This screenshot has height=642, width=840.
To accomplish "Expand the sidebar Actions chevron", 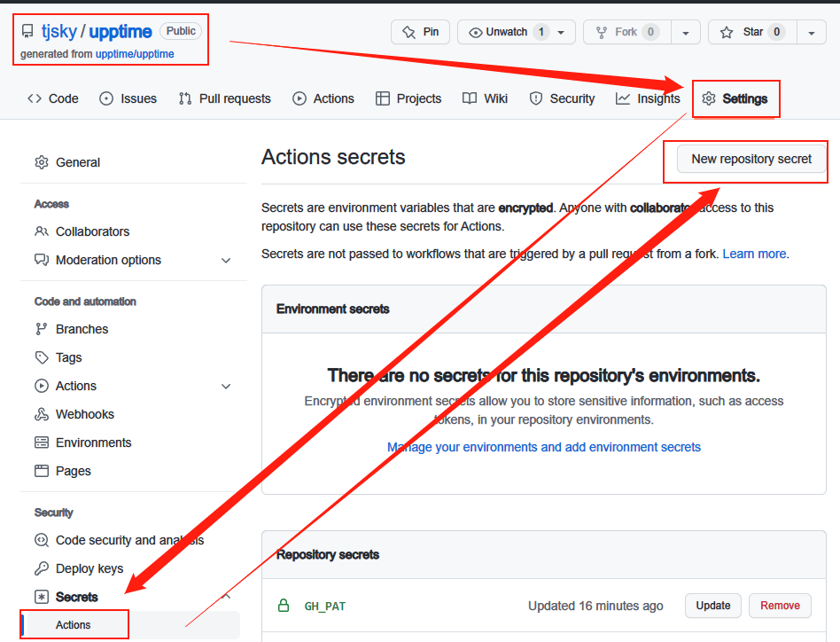I will point(226,387).
